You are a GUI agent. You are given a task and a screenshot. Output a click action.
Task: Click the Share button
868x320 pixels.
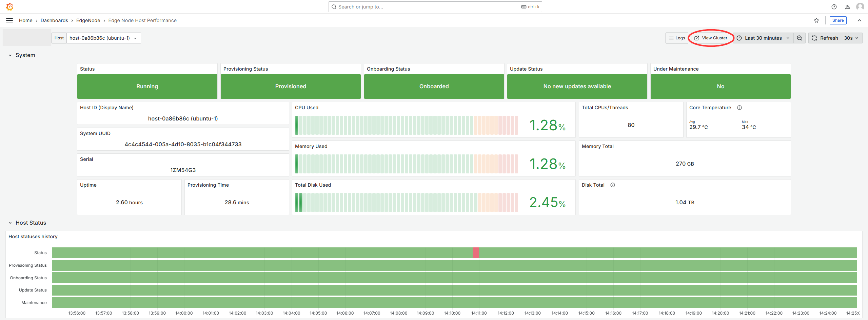pos(838,20)
